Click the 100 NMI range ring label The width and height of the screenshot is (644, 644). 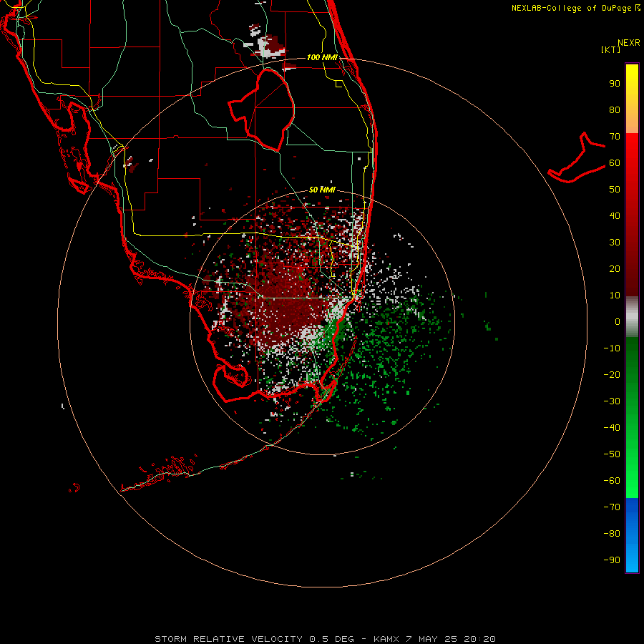point(322,57)
